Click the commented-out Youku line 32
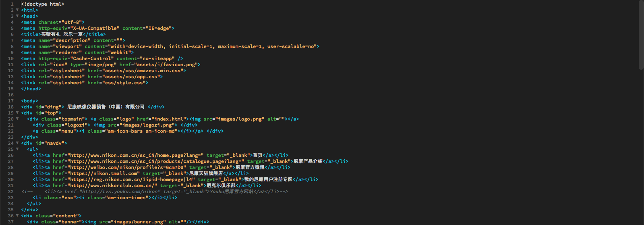The image size is (644, 225). 155,192
